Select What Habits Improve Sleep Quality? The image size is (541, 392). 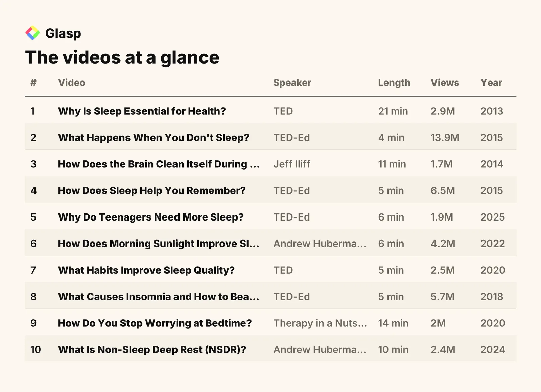pos(146,270)
